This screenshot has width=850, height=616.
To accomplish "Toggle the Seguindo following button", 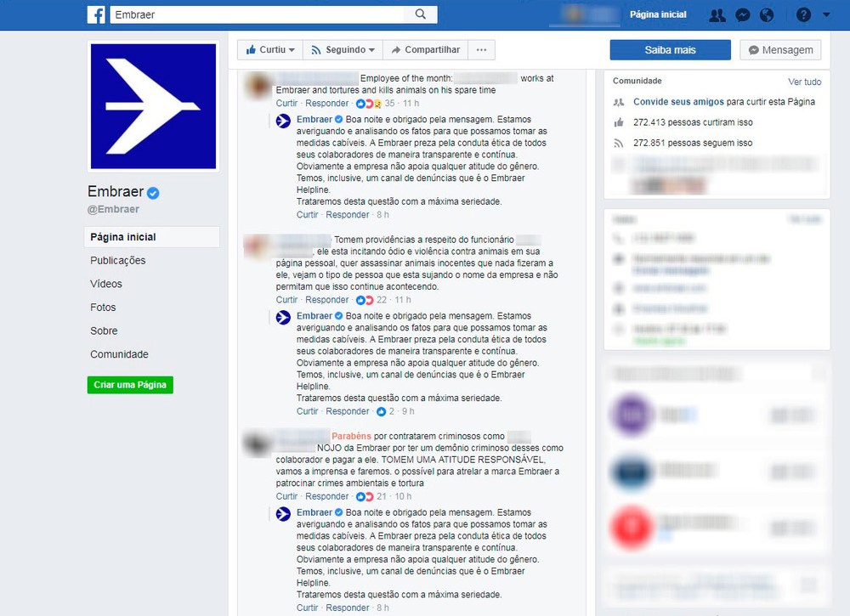I will click(343, 50).
